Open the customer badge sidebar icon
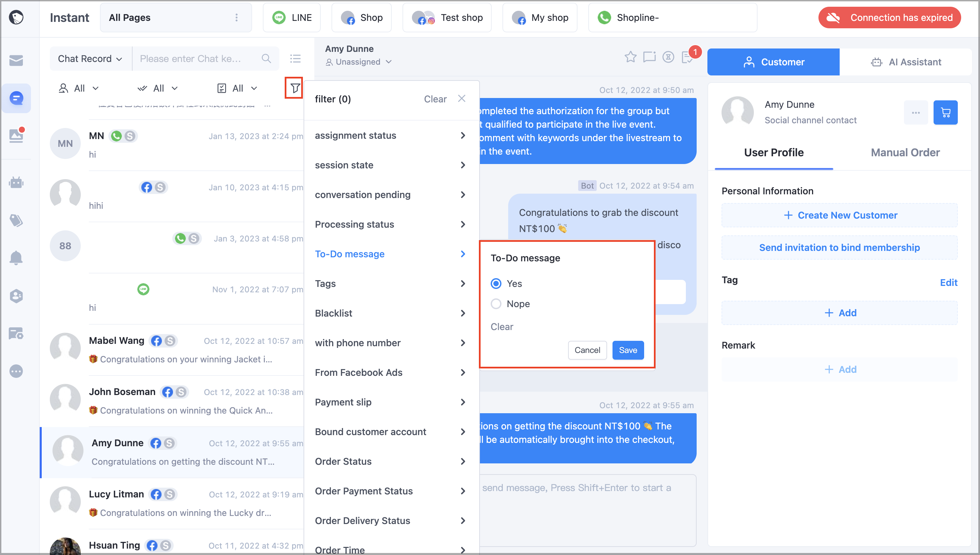Screen dimensions: 980x555 pos(16,295)
